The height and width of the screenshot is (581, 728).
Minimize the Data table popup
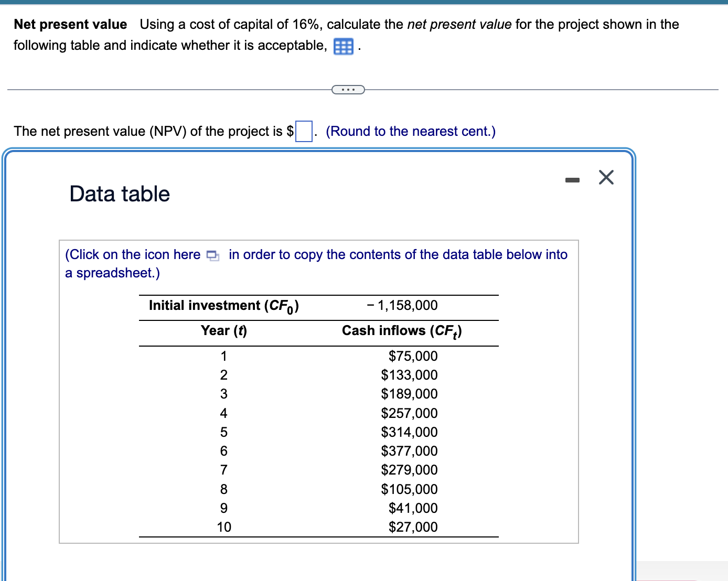point(573,178)
